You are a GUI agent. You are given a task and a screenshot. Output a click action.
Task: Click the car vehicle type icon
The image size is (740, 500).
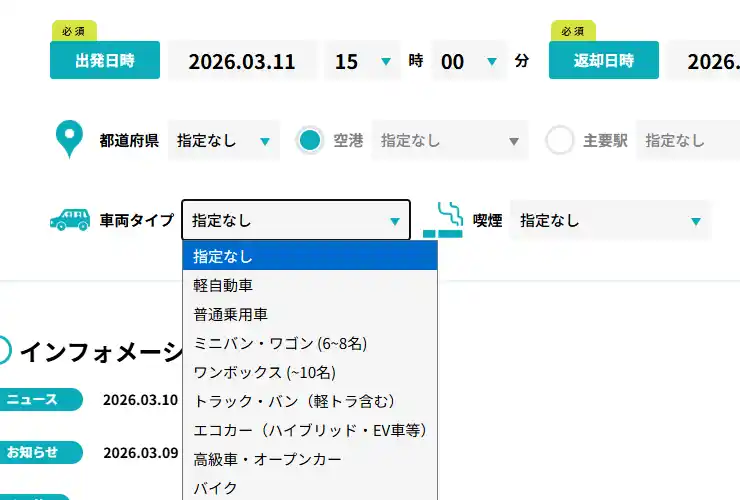pos(70,220)
